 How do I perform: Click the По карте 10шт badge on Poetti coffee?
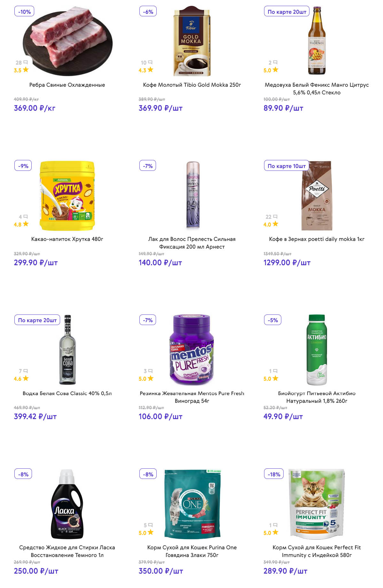(286, 166)
